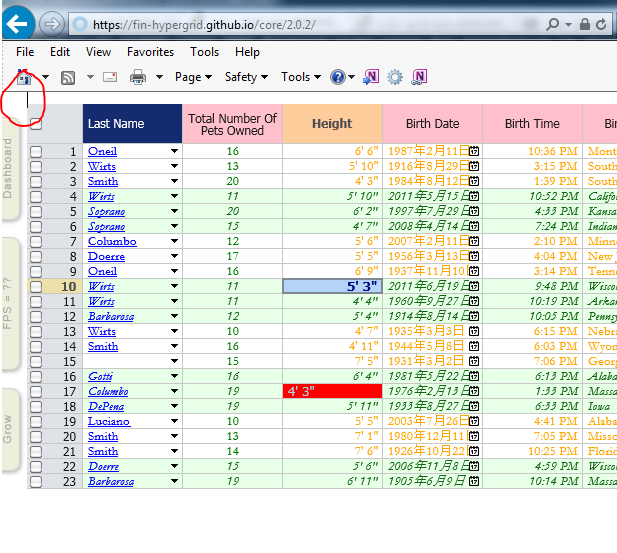The image size is (617, 553).
Task: Click the Refresh page icon
Action: point(601,24)
